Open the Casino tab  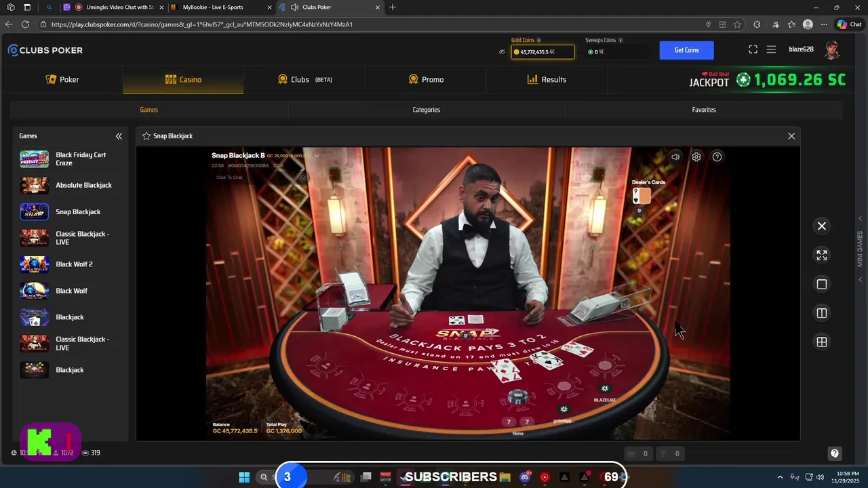(x=183, y=79)
